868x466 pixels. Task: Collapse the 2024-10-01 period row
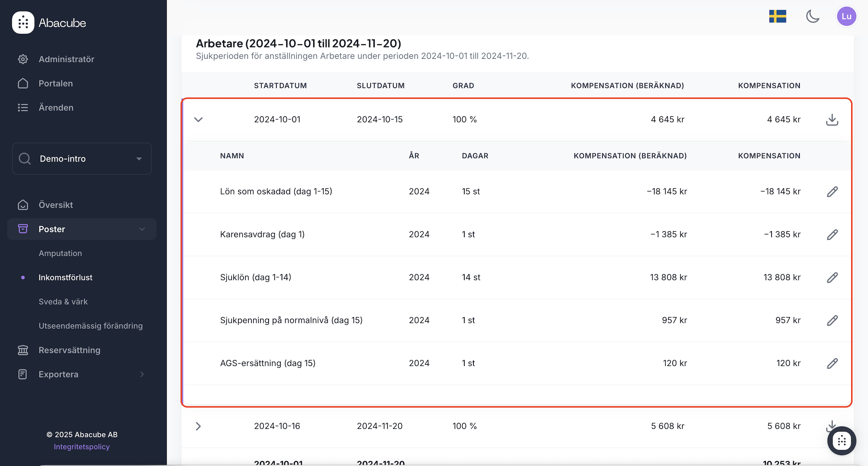(x=199, y=120)
